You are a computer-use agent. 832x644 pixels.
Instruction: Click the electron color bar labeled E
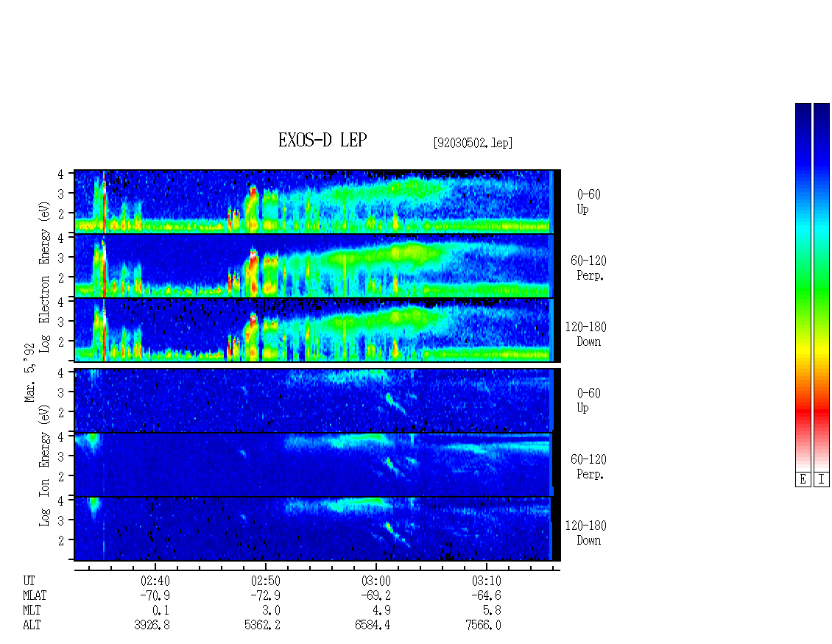(x=803, y=287)
